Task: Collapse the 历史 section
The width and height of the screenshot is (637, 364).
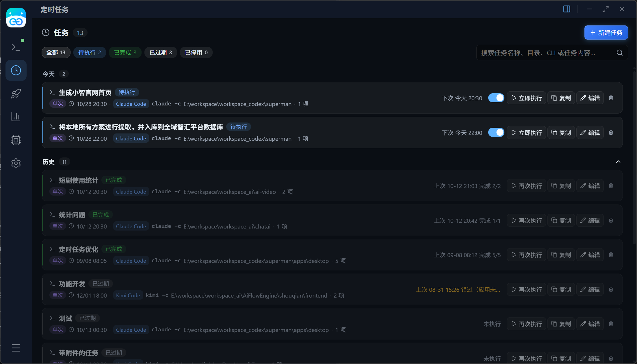Action: pyautogui.click(x=618, y=162)
